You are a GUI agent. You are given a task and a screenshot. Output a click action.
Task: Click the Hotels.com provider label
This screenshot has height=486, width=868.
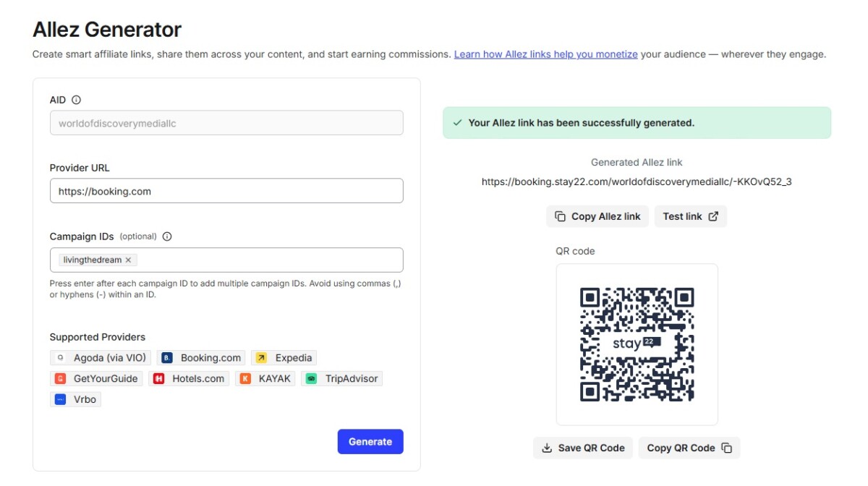click(x=198, y=378)
